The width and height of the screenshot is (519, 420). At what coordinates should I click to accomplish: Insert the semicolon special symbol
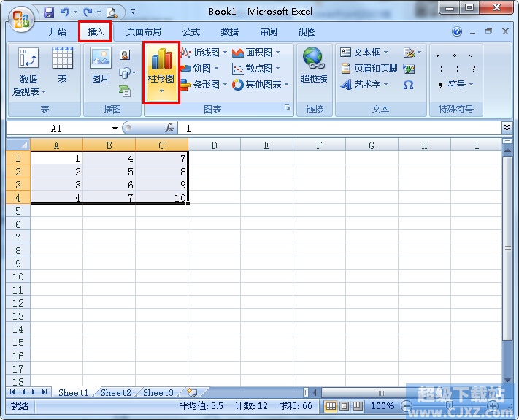pos(441,69)
